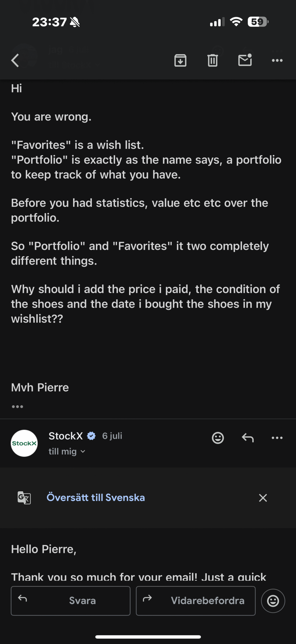
Task: Add emoji reaction to StockX message
Action: pos(218,438)
